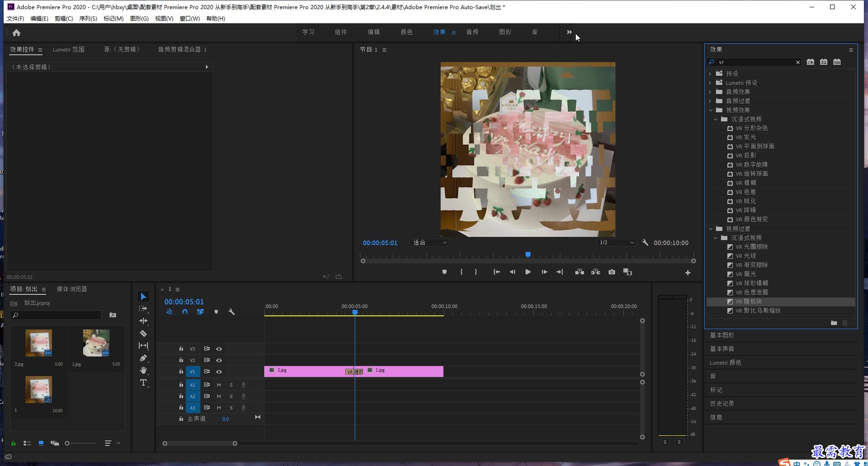Toggle V3 track output eye
The width and height of the screenshot is (868, 466).
pyautogui.click(x=219, y=349)
